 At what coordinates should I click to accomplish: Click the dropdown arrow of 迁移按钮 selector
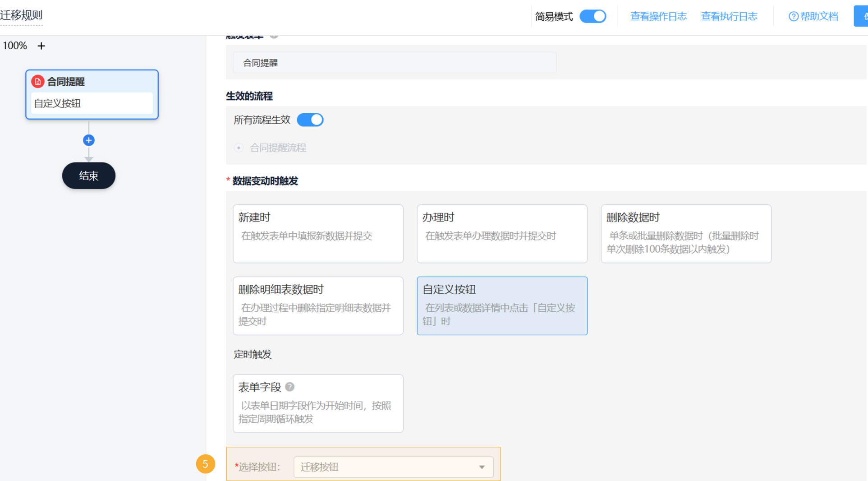[x=482, y=467]
